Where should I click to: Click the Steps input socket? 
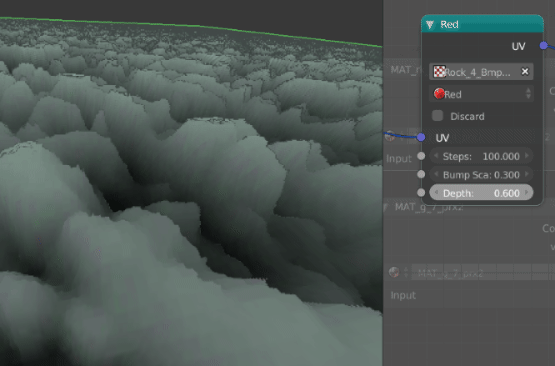(421, 156)
